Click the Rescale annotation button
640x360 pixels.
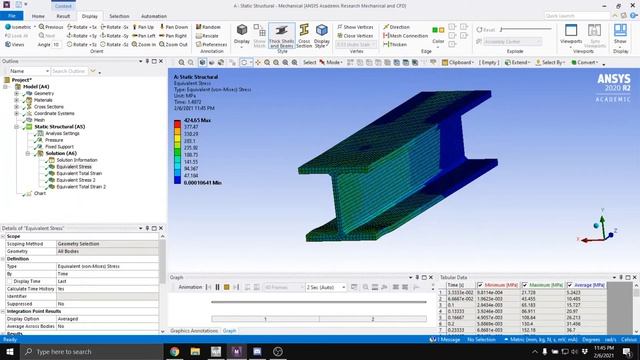pyautogui.click(x=207, y=36)
